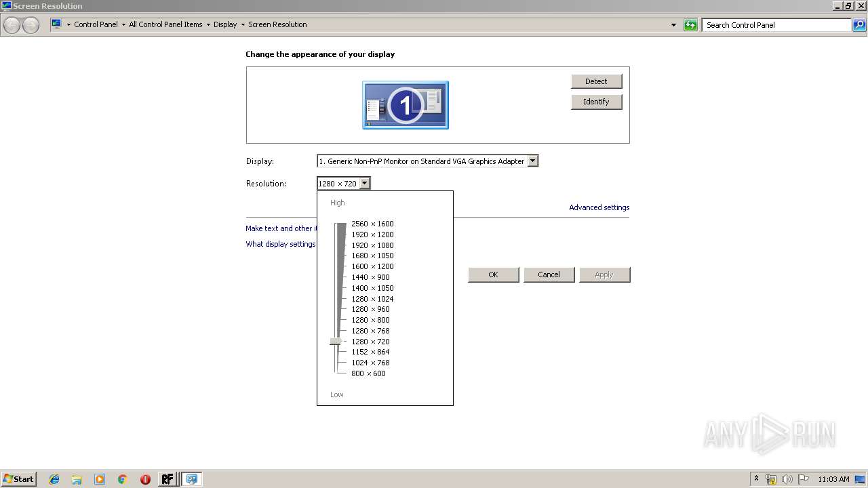Click Control Panel in breadcrumb

pyautogui.click(x=96, y=24)
